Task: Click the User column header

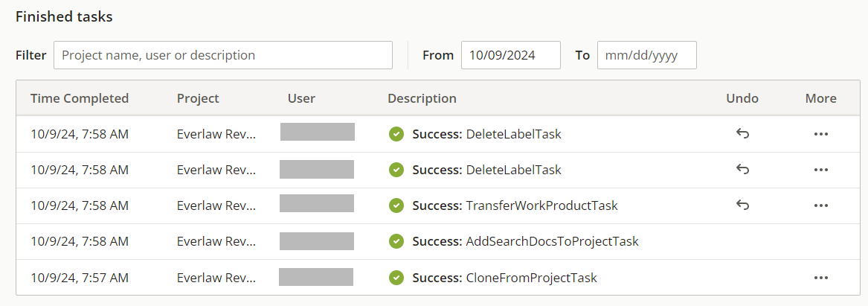Action: click(302, 98)
